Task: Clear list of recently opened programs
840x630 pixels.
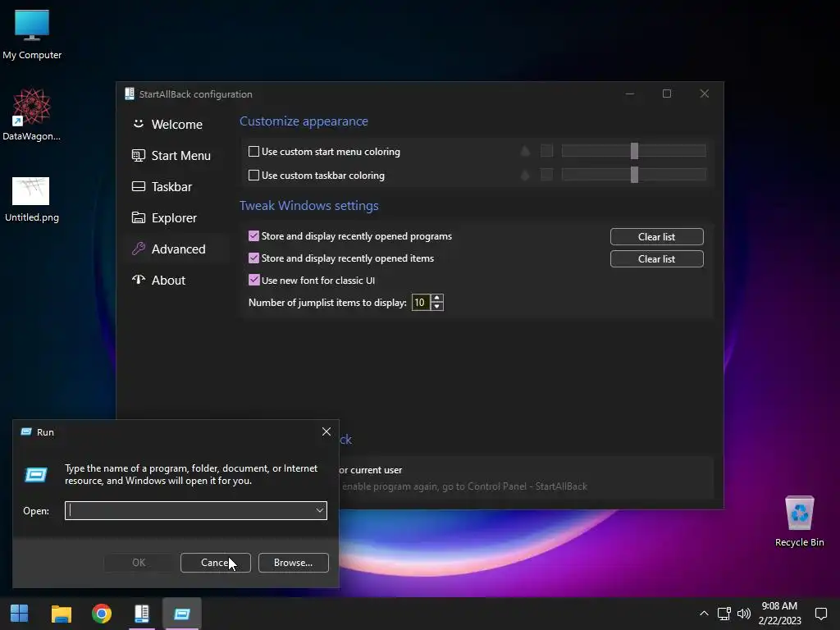Action: tap(657, 237)
